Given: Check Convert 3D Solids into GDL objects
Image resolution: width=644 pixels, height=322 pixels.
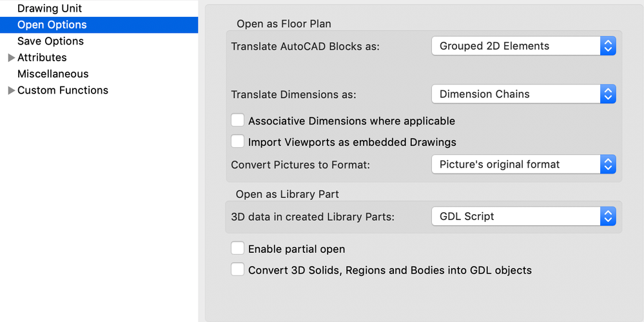Looking at the screenshot, I should pyautogui.click(x=238, y=270).
